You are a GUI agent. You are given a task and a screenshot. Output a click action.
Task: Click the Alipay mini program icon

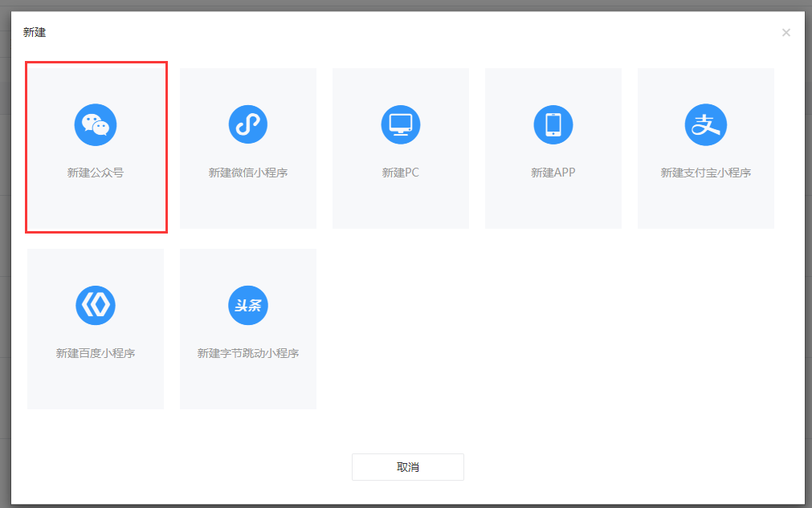[x=706, y=124]
